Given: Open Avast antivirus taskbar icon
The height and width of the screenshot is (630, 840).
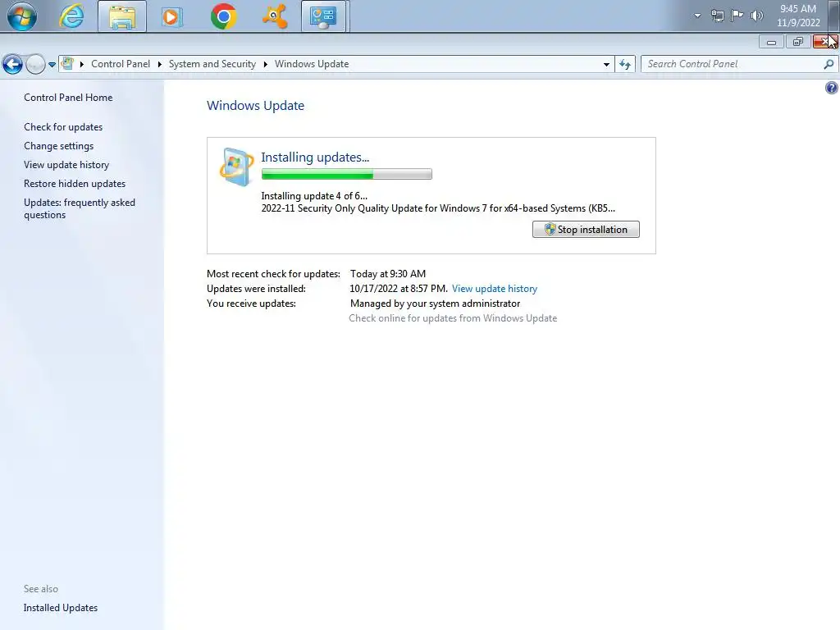Looking at the screenshot, I should pos(275,16).
